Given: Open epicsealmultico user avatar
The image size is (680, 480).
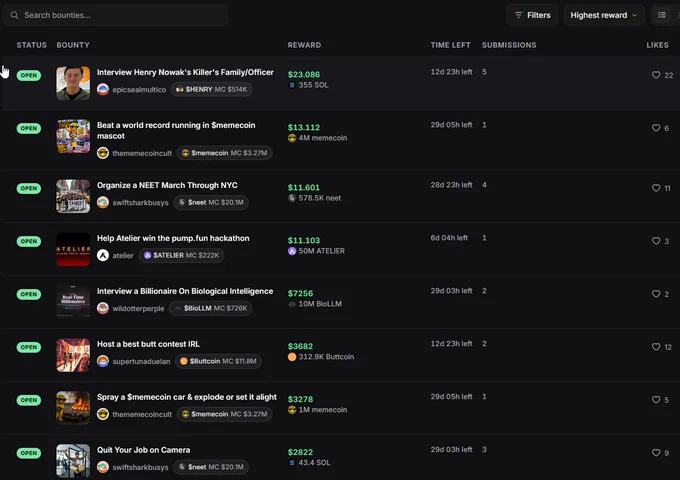Looking at the screenshot, I should (103, 89).
